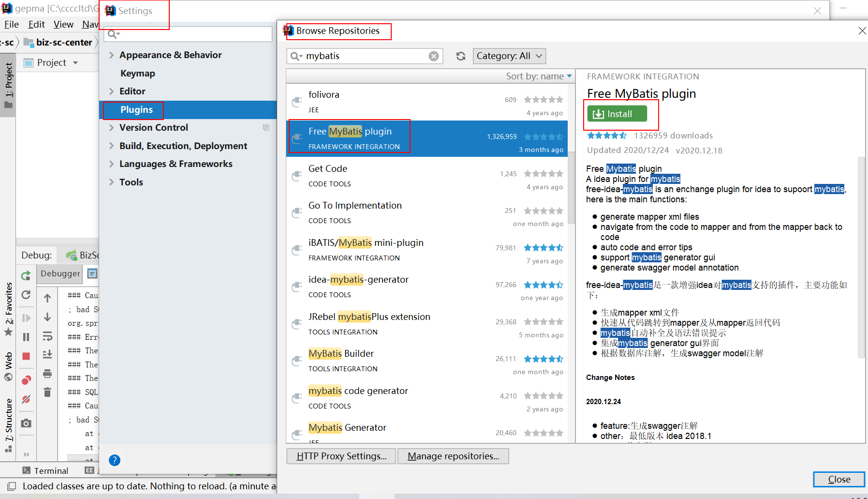Open the Edit menu
Image resolution: width=868 pixels, height=499 pixels.
pyautogui.click(x=36, y=24)
